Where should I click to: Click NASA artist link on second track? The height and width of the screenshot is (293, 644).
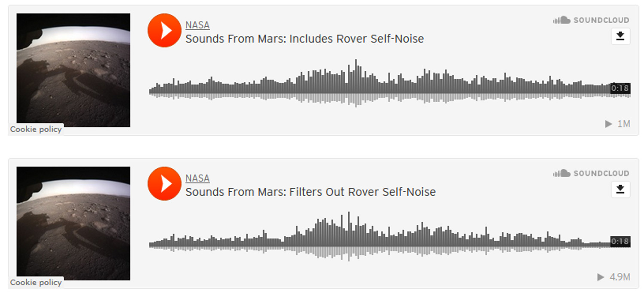(197, 178)
